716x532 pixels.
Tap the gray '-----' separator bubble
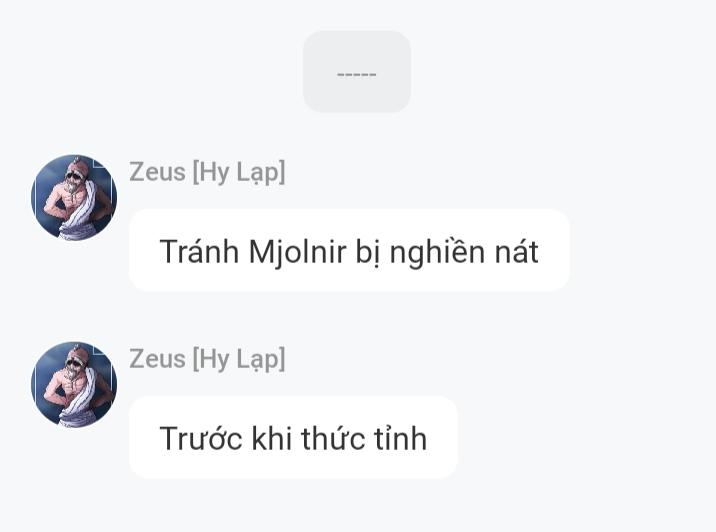[x=357, y=72]
